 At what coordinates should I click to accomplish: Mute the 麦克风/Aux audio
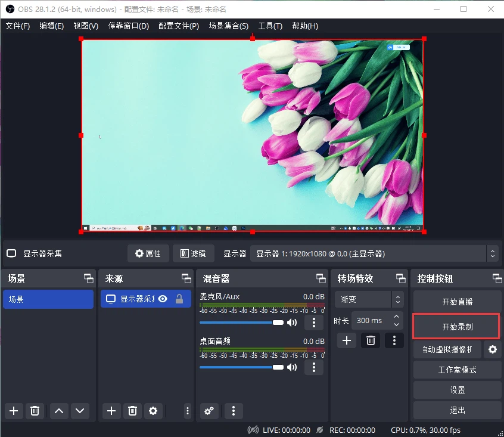click(x=292, y=323)
